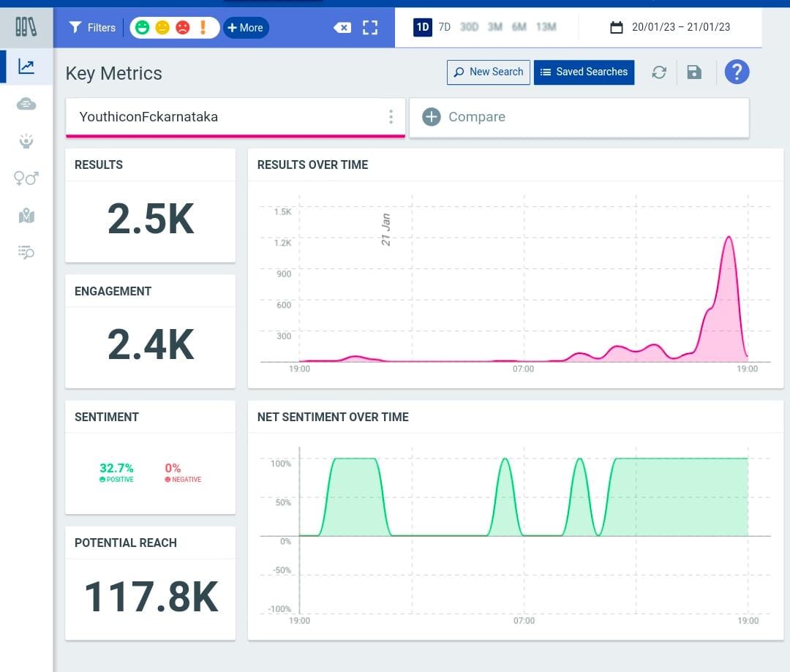The width and height of the screenshot is (790, 672).
Task: Toggle the orange exclamation mark filter
Action: (203, 27)
